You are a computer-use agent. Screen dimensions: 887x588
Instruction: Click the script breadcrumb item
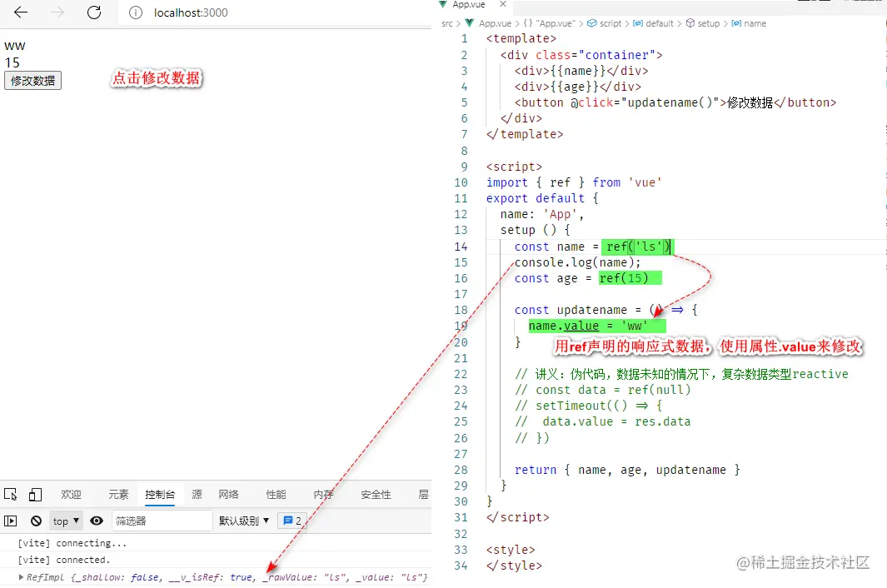(604, 23)
